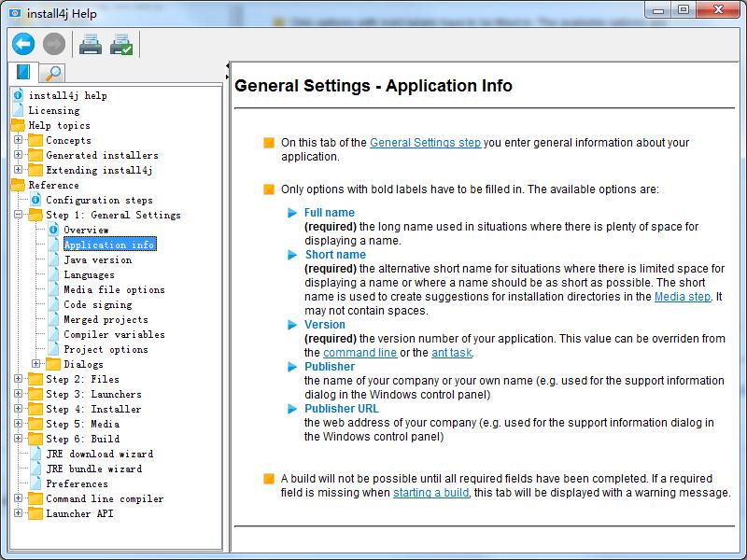The image size is (747, 560).
Task: Follow the starting a build link
Action: pyautogui.click(x=431, y=493)
